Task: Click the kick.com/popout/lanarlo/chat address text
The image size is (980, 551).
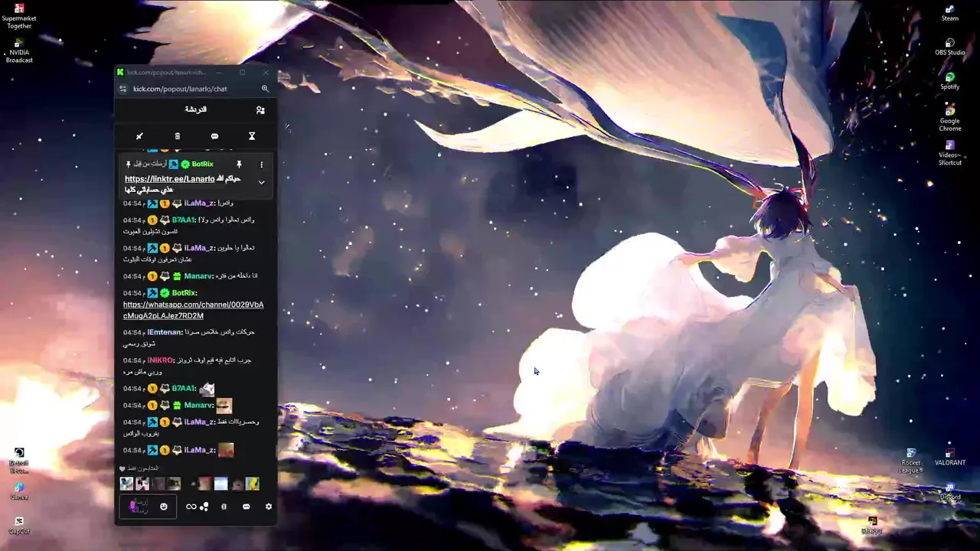Action: point(180,89)
